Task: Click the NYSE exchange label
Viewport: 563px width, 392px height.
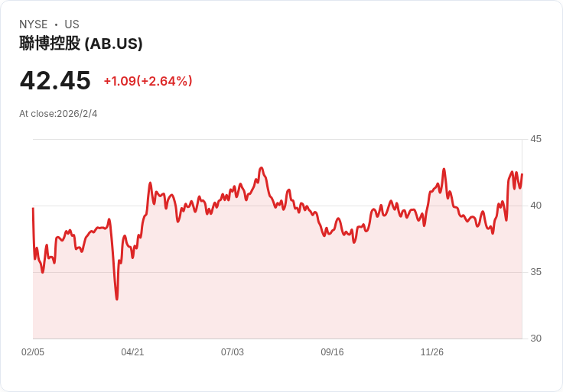Action: coord(34,24)
